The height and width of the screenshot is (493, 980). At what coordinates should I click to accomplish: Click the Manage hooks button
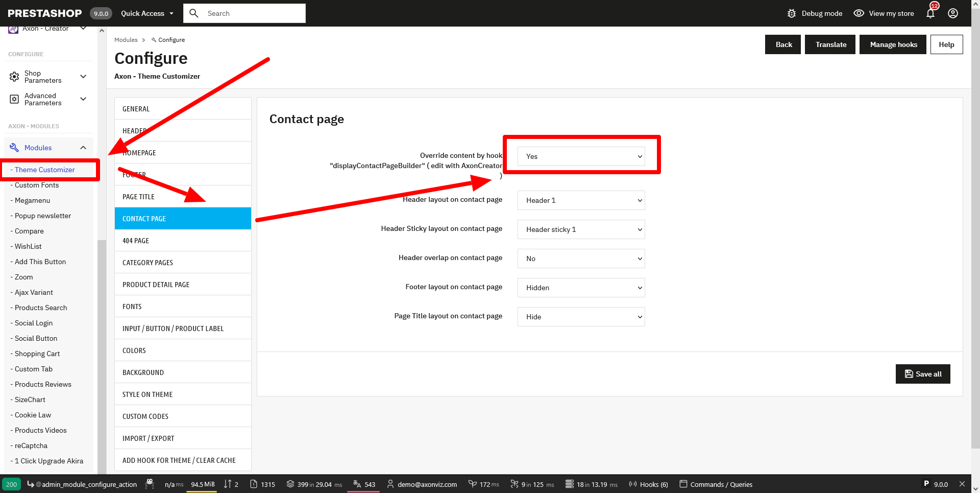pyautogui.click(x=893, y=44)
